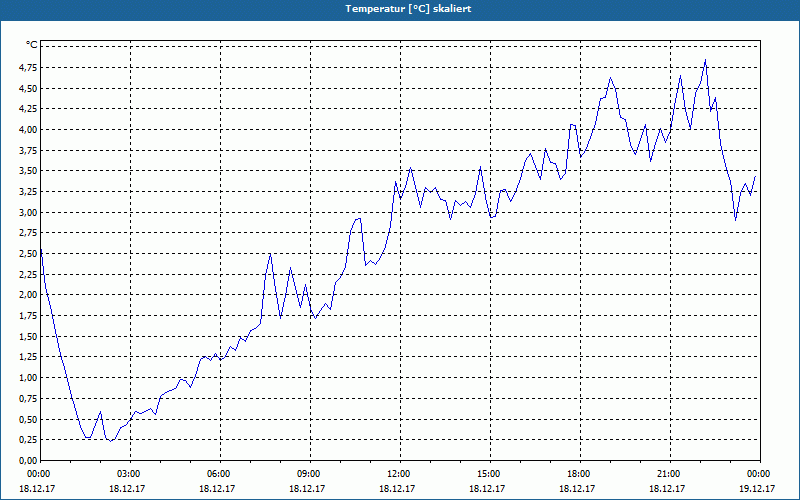Select the 18:00 time label
800x500 pixels.
pos(580,474)
